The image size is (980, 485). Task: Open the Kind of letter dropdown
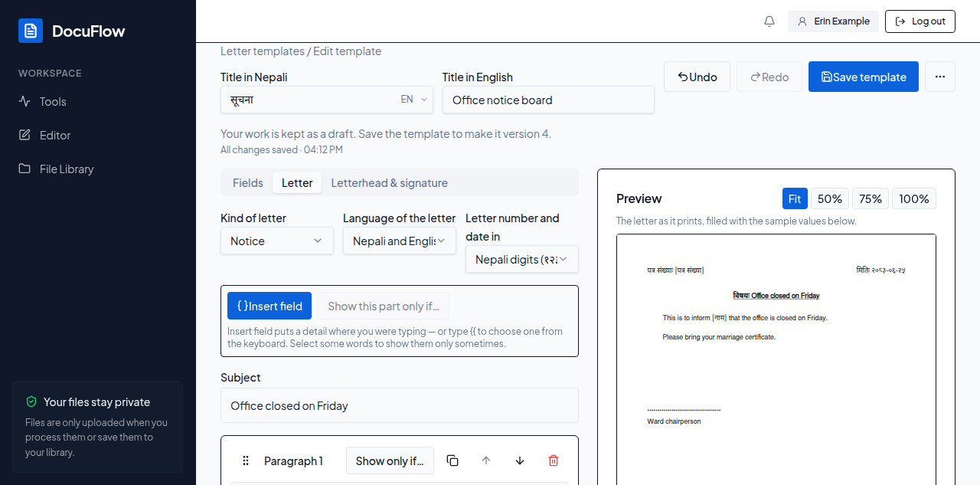pyautogui.click(x=277, y=241)
